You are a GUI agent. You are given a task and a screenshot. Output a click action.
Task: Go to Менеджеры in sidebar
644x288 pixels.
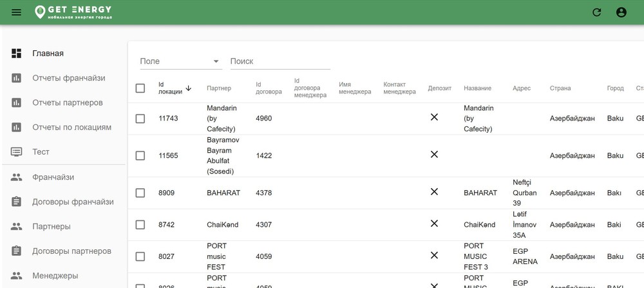click(55, 276)
